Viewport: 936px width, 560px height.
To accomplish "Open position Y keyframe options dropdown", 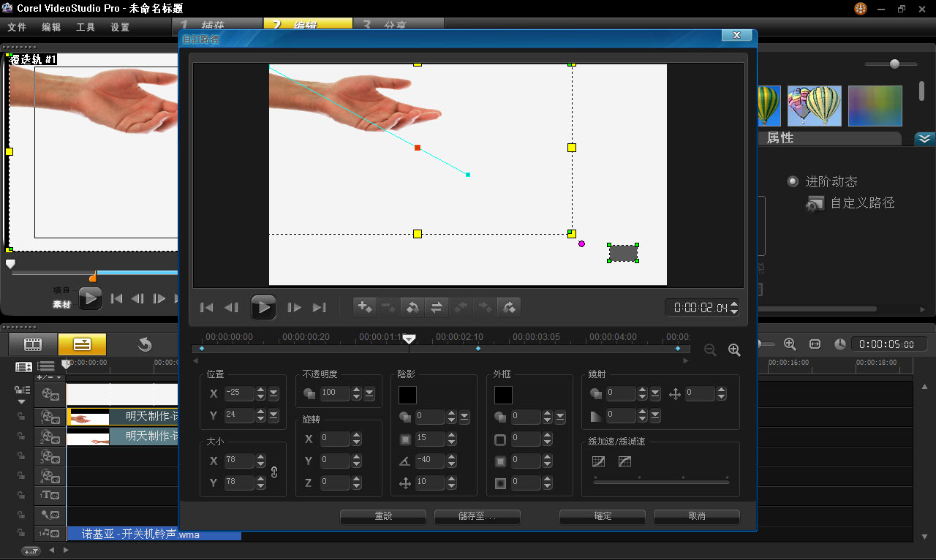I will (x=273, y=415).
